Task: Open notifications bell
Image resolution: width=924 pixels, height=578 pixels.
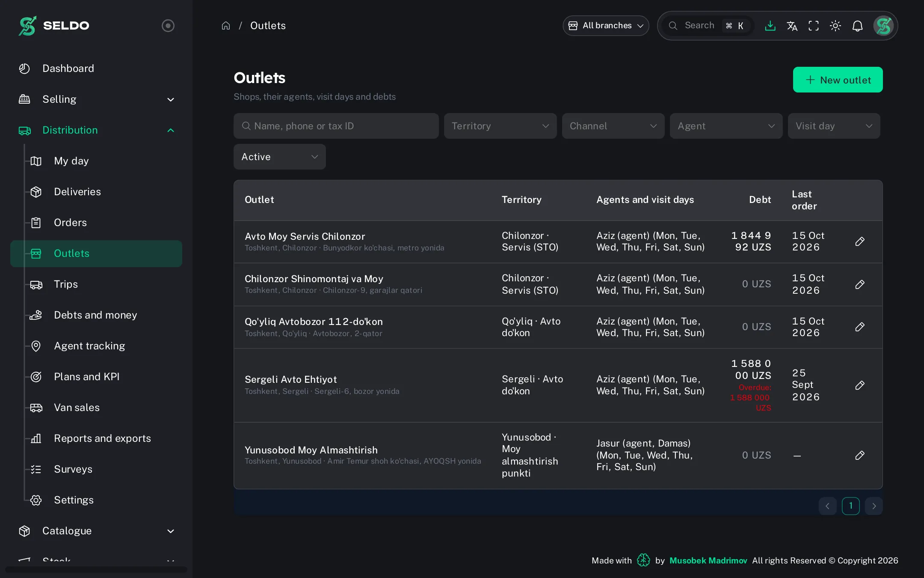Action: coord(857,26)
